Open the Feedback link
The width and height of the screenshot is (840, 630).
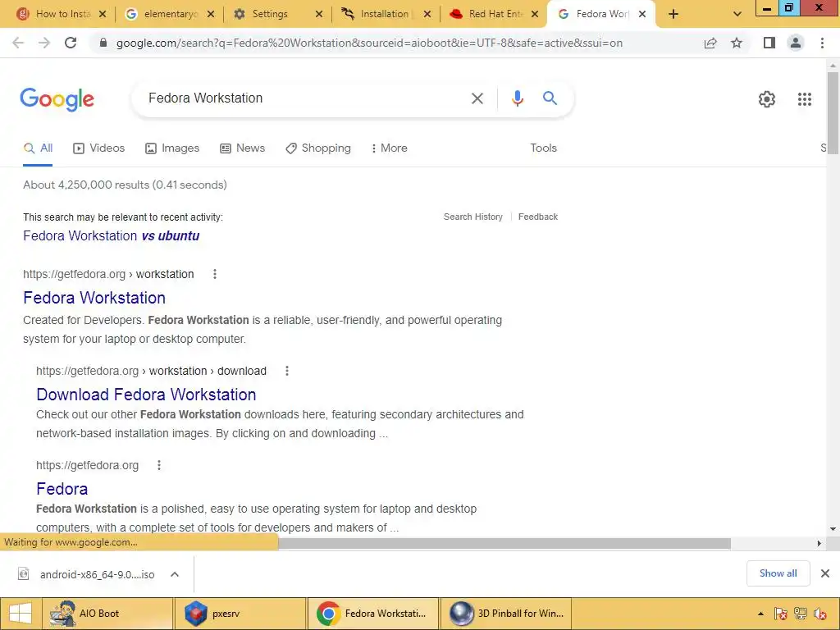coord(538,217)
